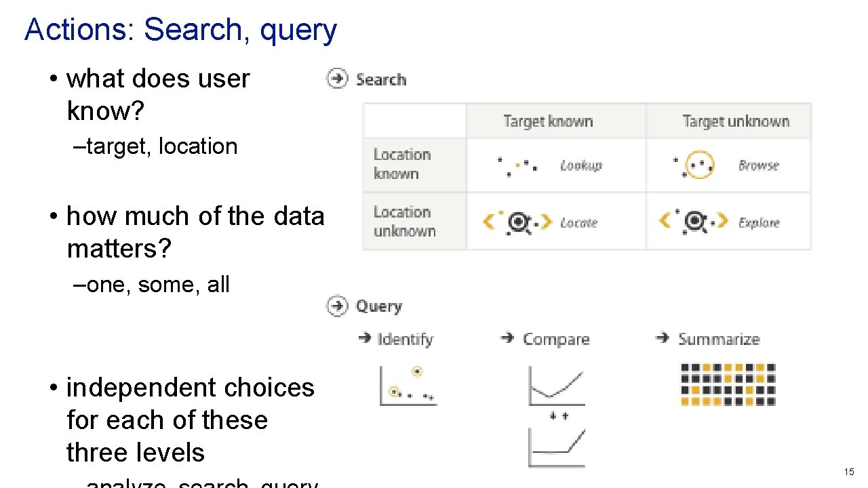
Task: Click the slide number 15
Action: pos(848,472)
